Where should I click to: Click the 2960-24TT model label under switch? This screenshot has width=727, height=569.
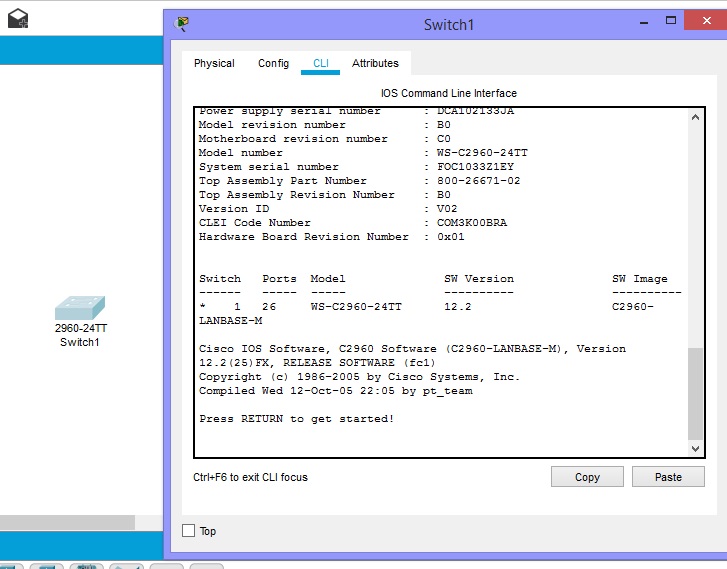(80, 328)
